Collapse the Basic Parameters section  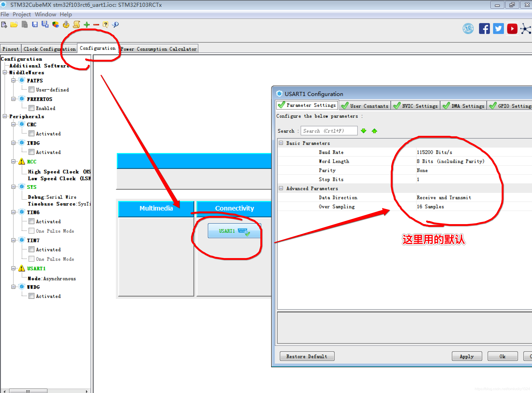pos(281,143)
